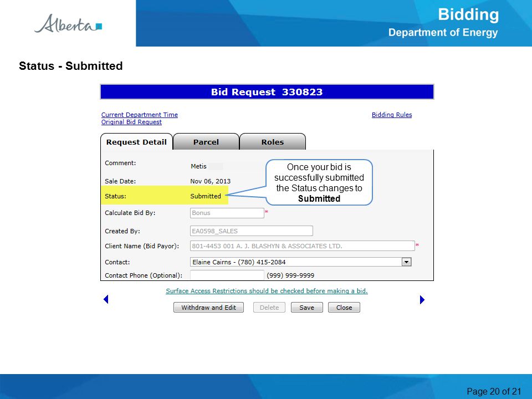Click the Withdraw and Edit button
This screenshot has height=399, width=532.
click(209, 308)
